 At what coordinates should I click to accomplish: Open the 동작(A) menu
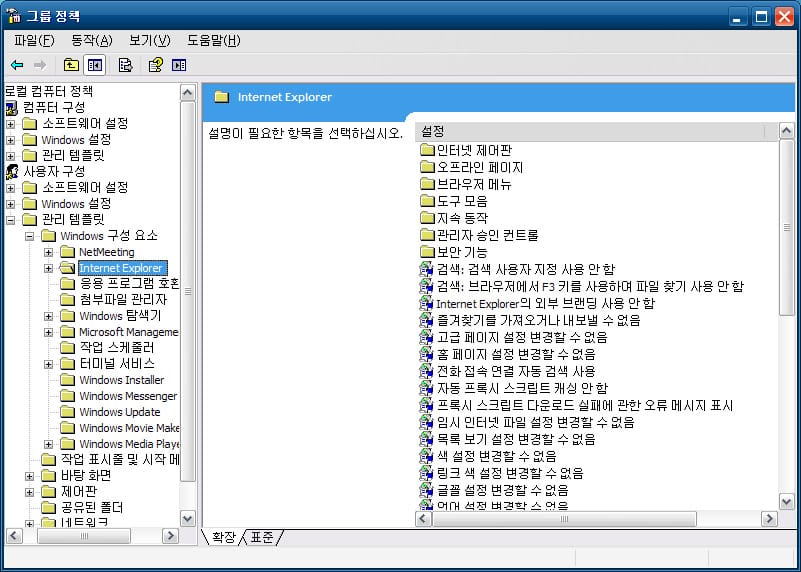coord(91,41)
